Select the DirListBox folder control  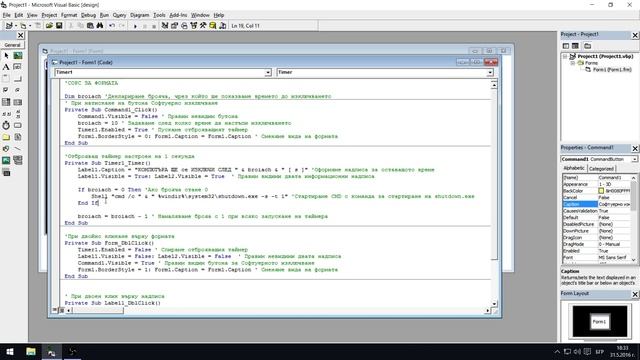pyautogui.click(x=6, y=137)
